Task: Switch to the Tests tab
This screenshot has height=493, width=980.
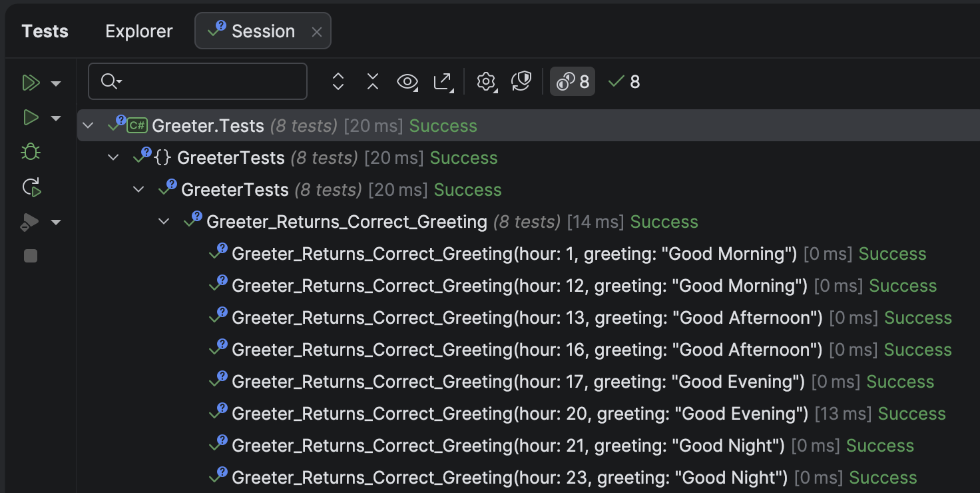Action: (45, 31)
